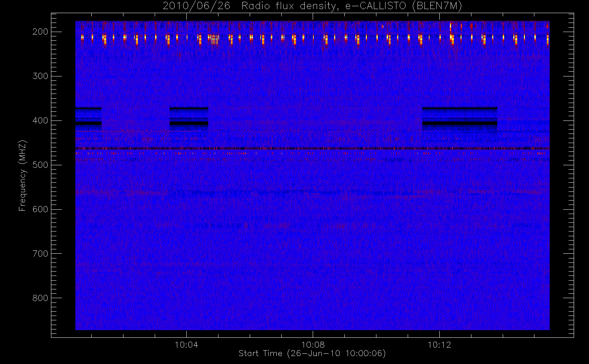Screen dimensions: 589x364
Task: Click the 200 frequency tick label
Action: pos(40,32)
